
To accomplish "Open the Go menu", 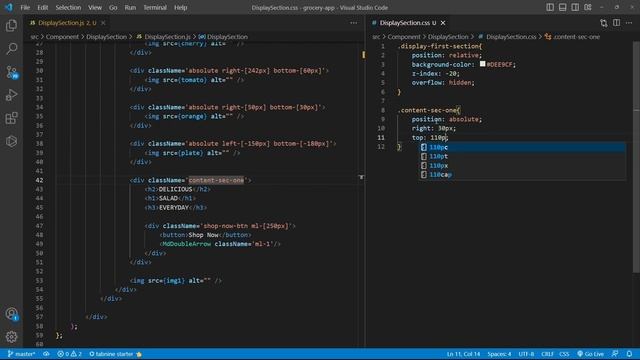I will click(113, 7).
